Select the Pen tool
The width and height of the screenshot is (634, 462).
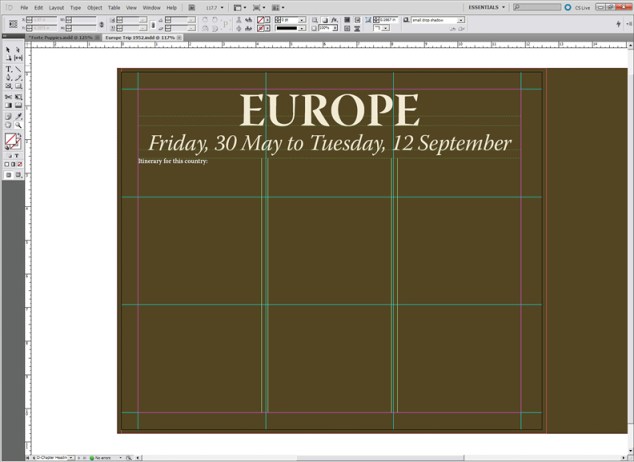pyautogui.click(x=8, y=77)
